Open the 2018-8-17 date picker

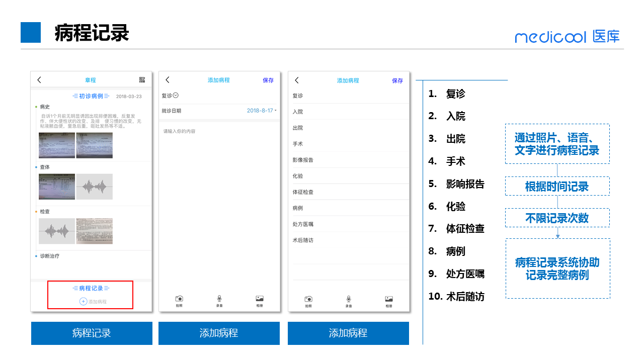click(261, 111)
